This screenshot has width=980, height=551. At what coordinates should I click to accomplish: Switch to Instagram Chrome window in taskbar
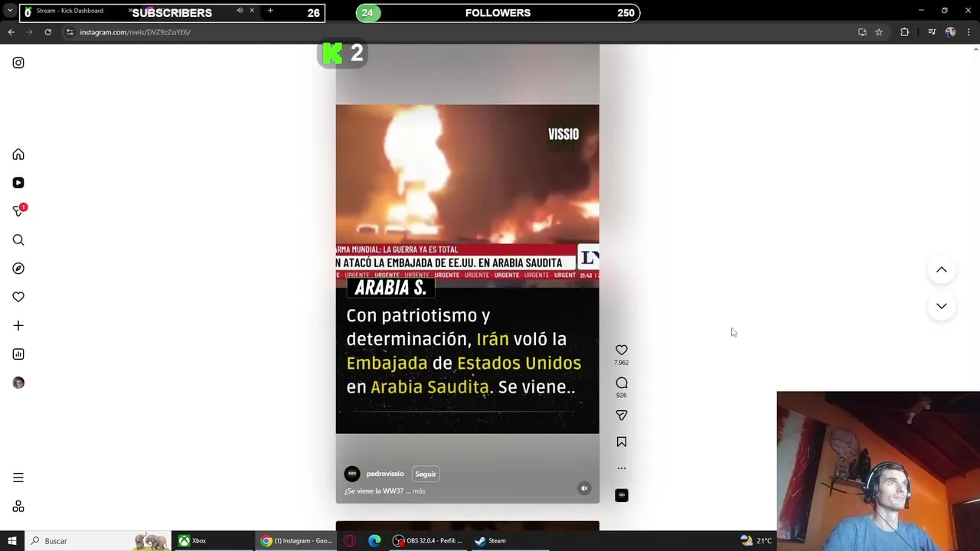[296, 541]
